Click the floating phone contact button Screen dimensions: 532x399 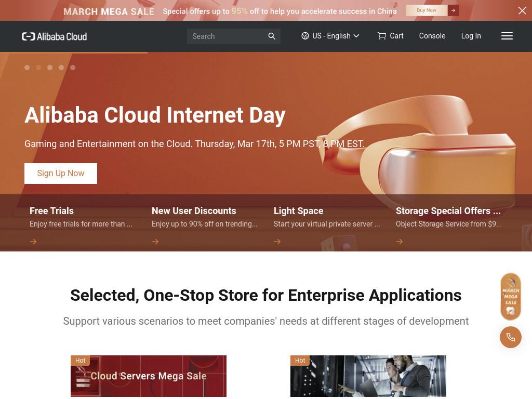(x=511, y=337)
